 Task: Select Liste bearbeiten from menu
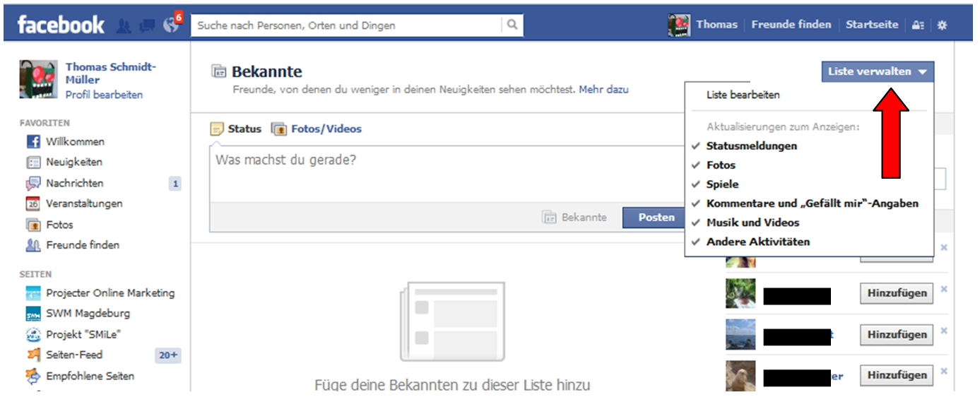pyautogui.click(x=743, y=95)
